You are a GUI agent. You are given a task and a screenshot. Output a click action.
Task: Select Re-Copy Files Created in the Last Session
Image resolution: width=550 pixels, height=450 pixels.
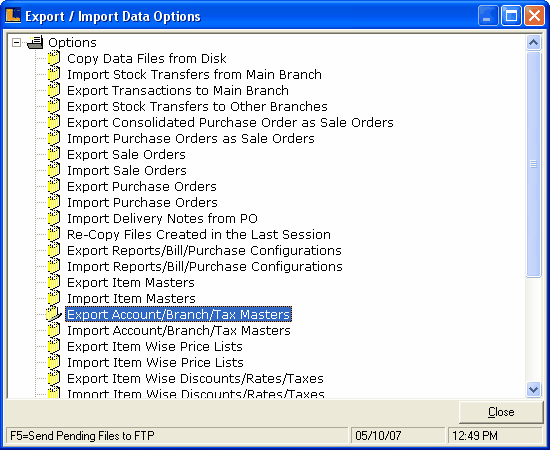199,234
